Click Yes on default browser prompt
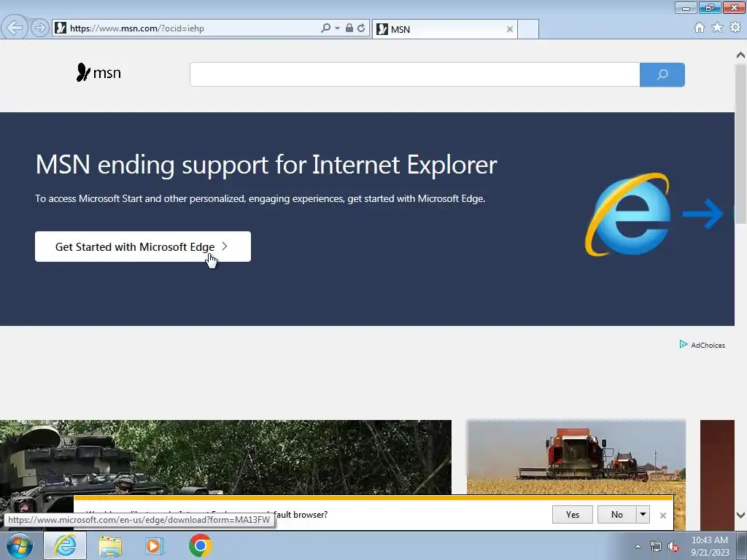Screen dimensions: 747x560 (x=573, y=514)
